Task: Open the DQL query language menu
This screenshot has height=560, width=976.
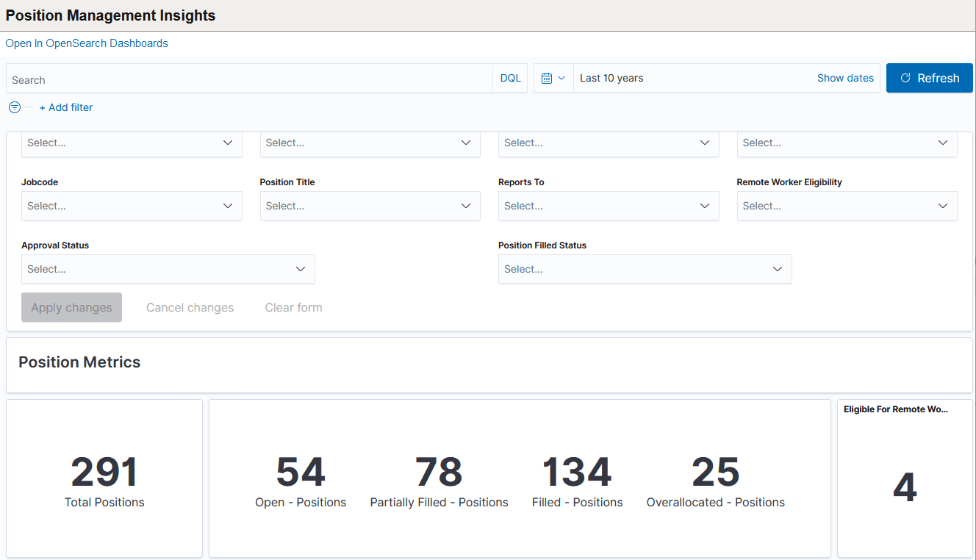Action: (510, 78)
